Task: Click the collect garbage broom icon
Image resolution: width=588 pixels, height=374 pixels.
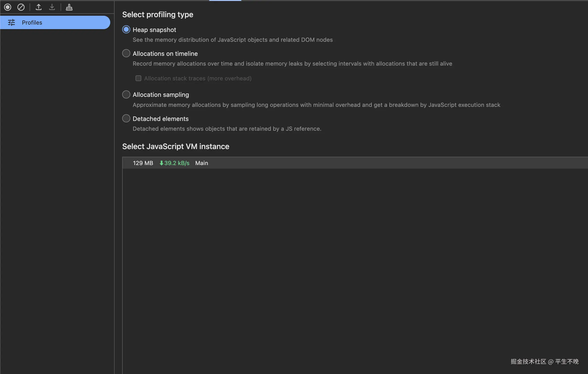Action: [69, 7]
